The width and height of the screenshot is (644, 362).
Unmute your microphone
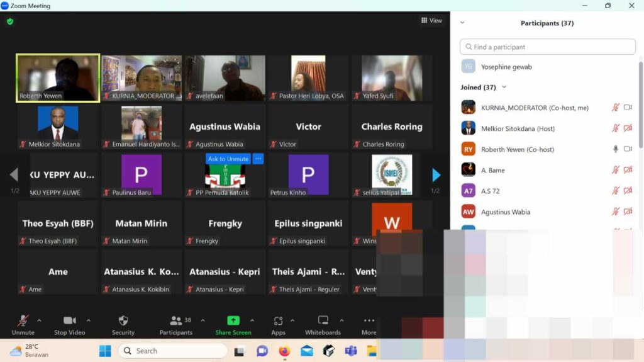(x=23, y=321)
